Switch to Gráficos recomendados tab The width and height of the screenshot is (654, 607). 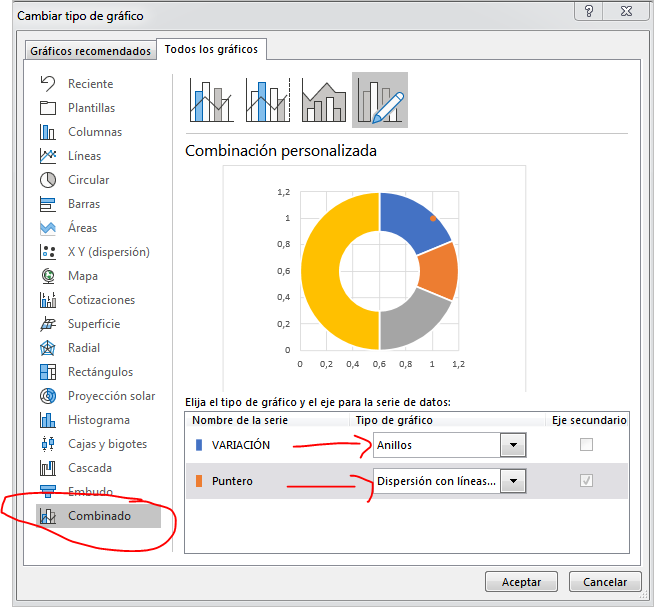coord(91,51)
